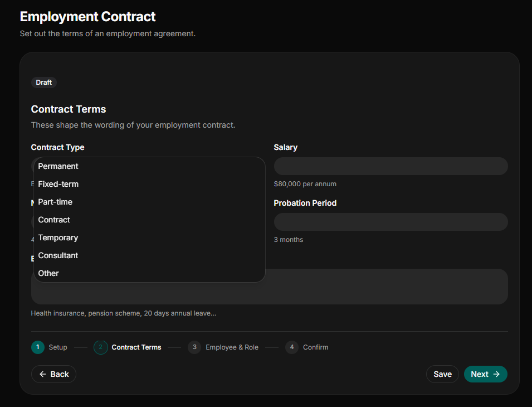Click into the Probation Period field
Screen dimensions: 532x407
click(x=391, y=222)
